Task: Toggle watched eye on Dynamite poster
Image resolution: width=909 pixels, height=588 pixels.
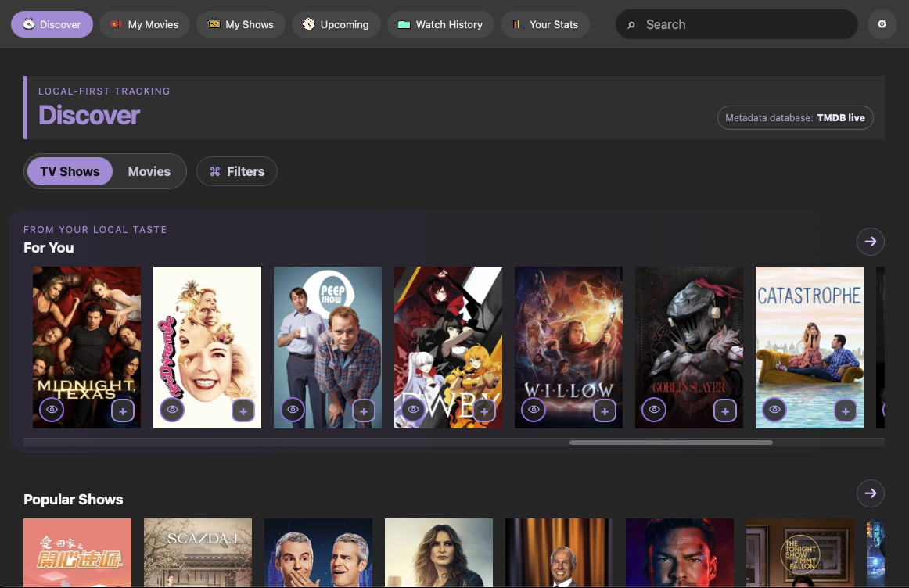Action: click(x=172, y=410)
